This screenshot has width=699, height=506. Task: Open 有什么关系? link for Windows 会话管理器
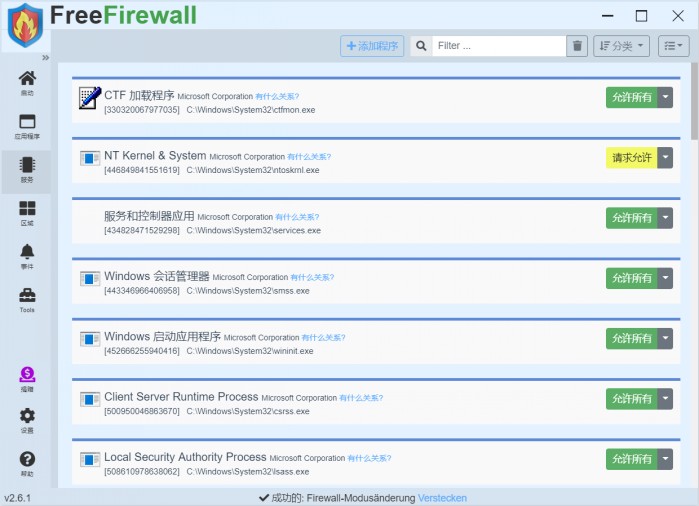pyautogui.click(x=312, y=277)
